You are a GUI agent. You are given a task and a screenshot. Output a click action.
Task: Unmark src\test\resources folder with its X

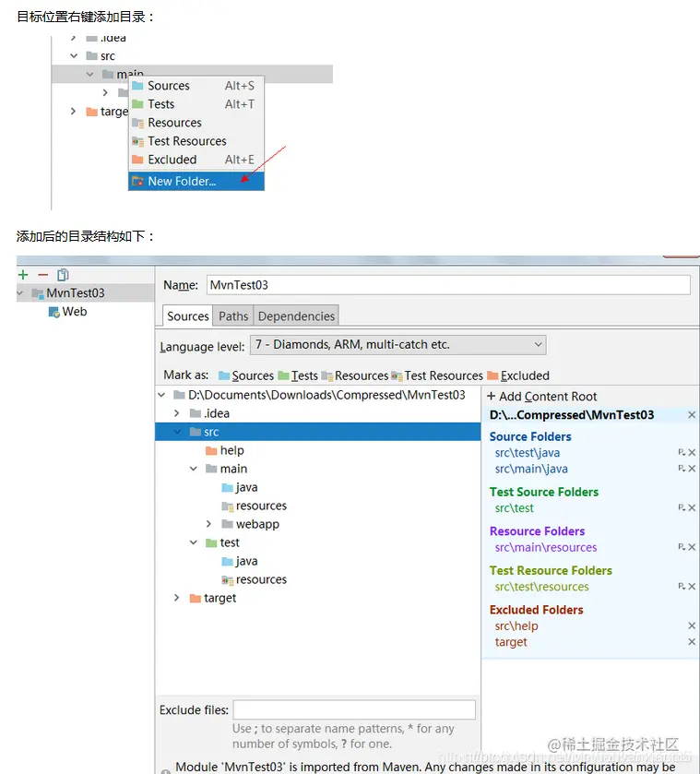692,587
